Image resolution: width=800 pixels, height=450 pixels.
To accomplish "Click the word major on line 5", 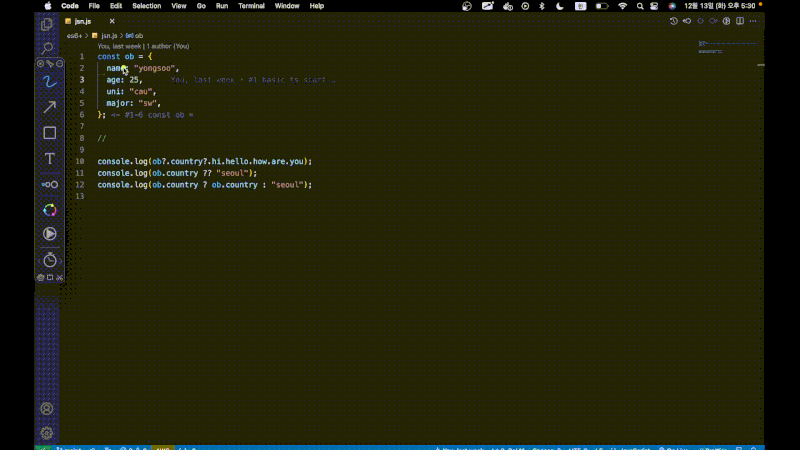I will [118, 103].
